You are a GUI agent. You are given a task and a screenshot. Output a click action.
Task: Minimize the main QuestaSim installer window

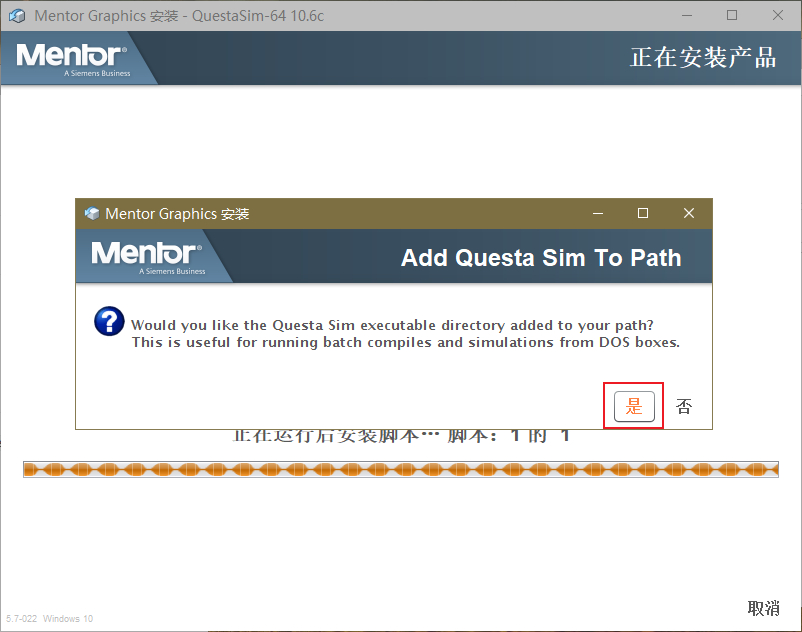pyautogui.click(x=687, y=15)
